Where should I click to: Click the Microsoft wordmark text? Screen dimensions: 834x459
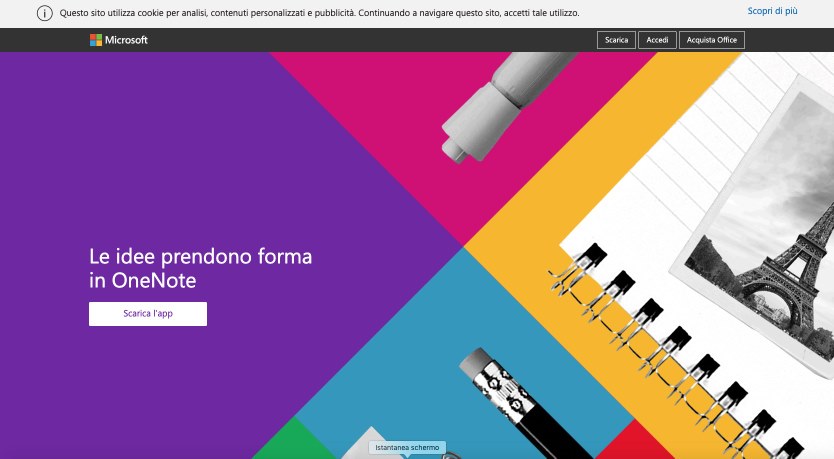tap(126, 40)
